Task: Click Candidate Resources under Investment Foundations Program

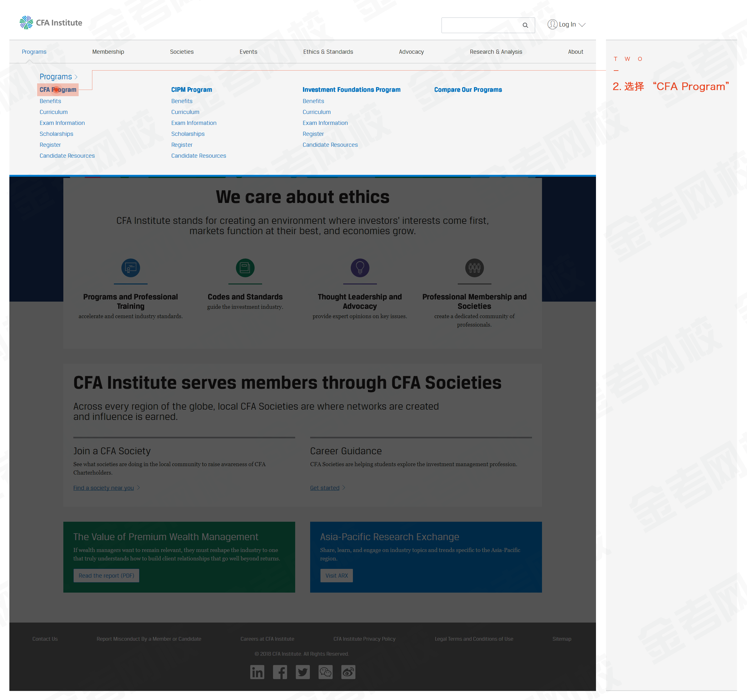Action: coord(330,144)
